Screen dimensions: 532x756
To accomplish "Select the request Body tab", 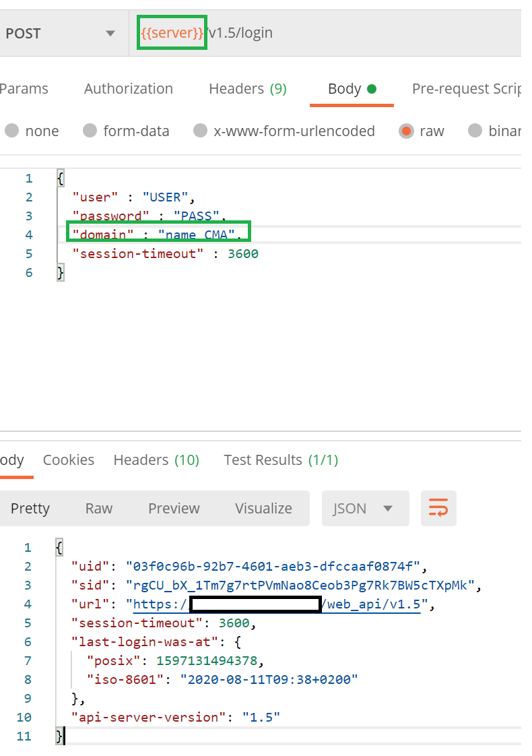I will click(x=351, y=89).
